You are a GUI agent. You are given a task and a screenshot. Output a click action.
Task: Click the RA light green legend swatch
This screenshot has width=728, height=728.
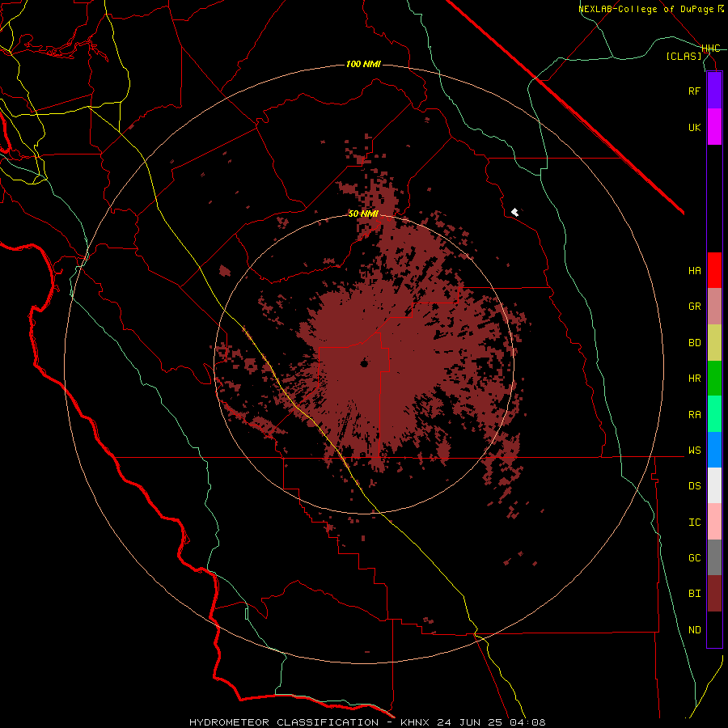coord(714,414)
